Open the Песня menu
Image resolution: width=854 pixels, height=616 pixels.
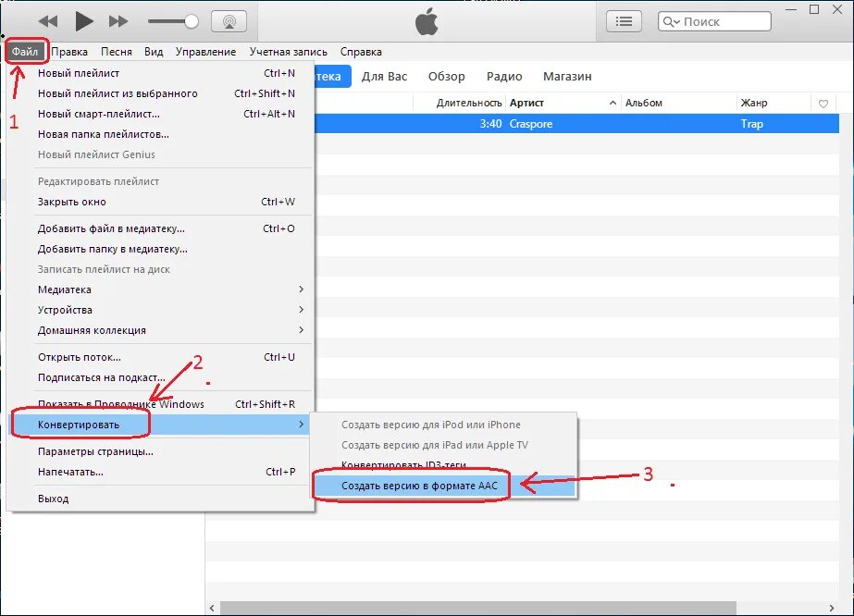tap(116, 52)
